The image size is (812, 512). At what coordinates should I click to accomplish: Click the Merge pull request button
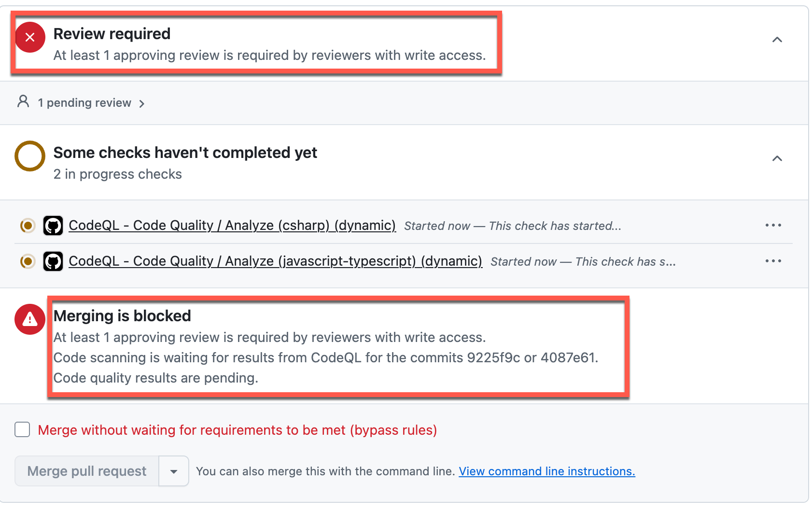pyautogui.click(x=86, y=471)
